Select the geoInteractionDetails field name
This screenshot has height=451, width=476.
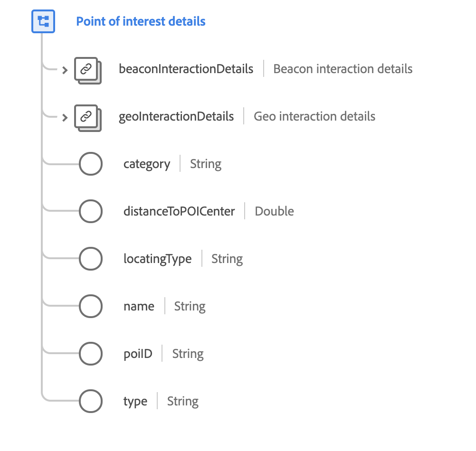(x=176, y=116)
